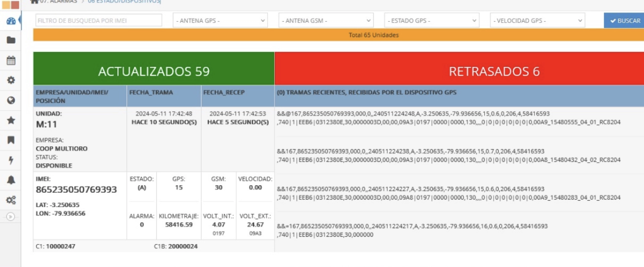Click the Total 65 Unidades orange bar

point(338,35)
